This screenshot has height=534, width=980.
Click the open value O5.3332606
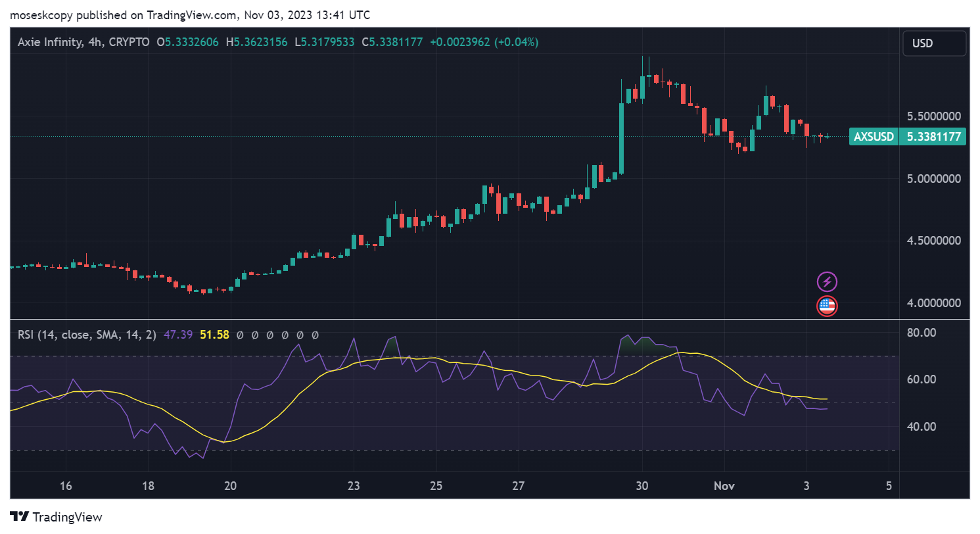[189, 42]
